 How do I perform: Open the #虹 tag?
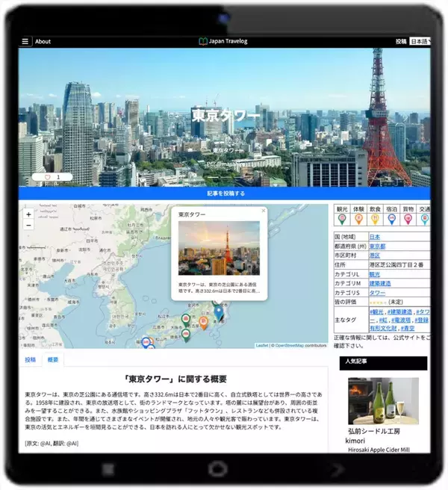[x=383, y=320]
